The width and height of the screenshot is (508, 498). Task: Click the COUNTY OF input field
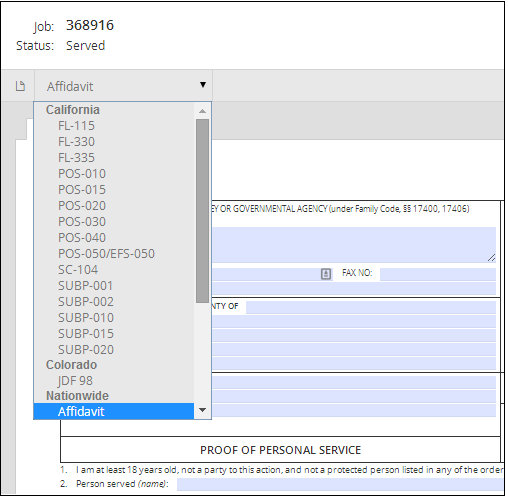point(371,307)
